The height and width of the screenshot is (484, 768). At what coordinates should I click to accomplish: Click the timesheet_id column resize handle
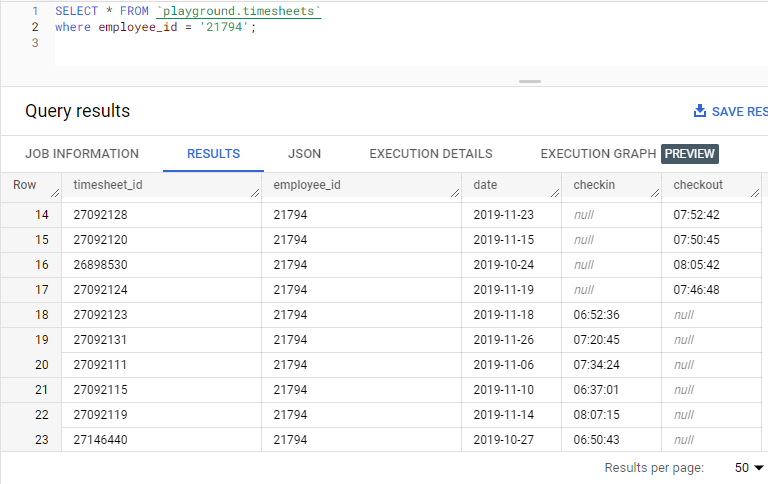pos(255,194)
